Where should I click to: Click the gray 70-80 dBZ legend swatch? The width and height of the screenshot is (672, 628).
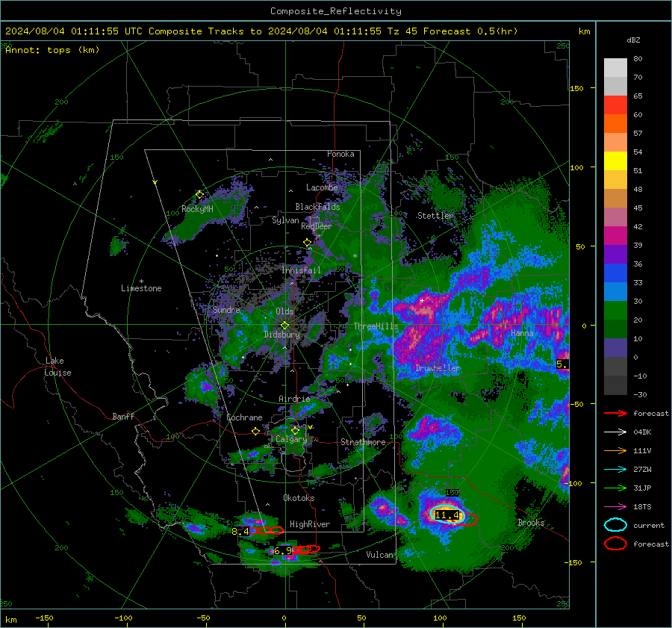coord(615,68)
